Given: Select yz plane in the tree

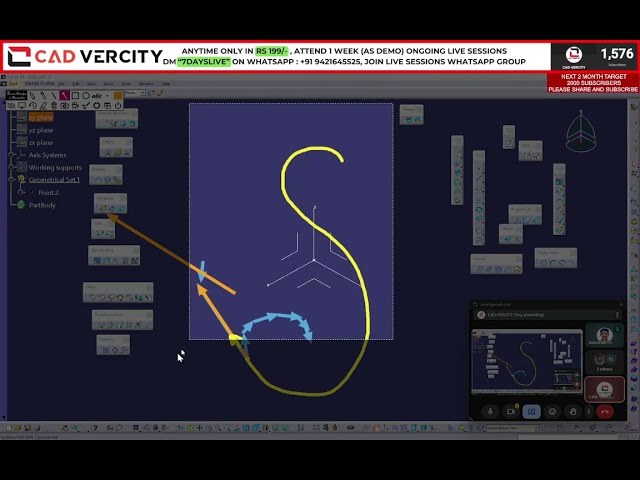Looking at the screenshot, I should pos(41,130).
